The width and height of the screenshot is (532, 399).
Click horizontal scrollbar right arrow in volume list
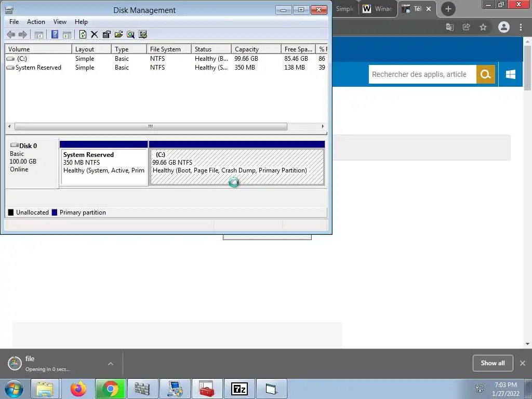323,126
